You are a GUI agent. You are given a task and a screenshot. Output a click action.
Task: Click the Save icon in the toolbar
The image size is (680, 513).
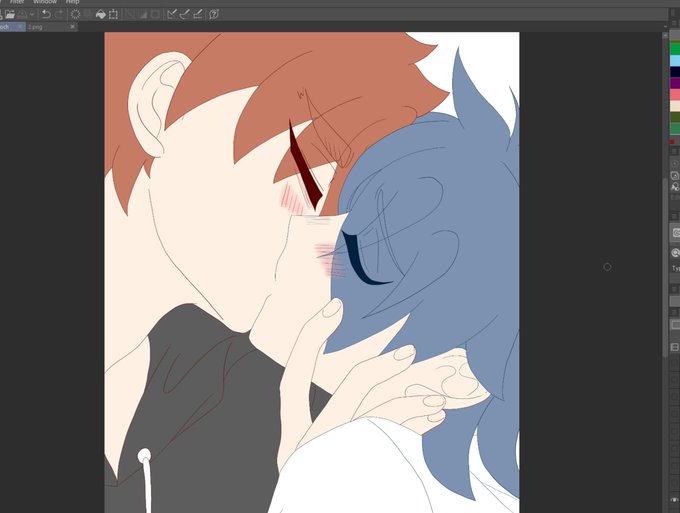[x=22, y=14]
